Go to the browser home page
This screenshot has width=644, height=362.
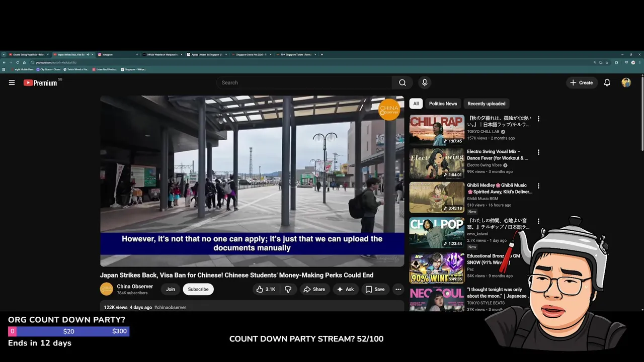point(24,62)
